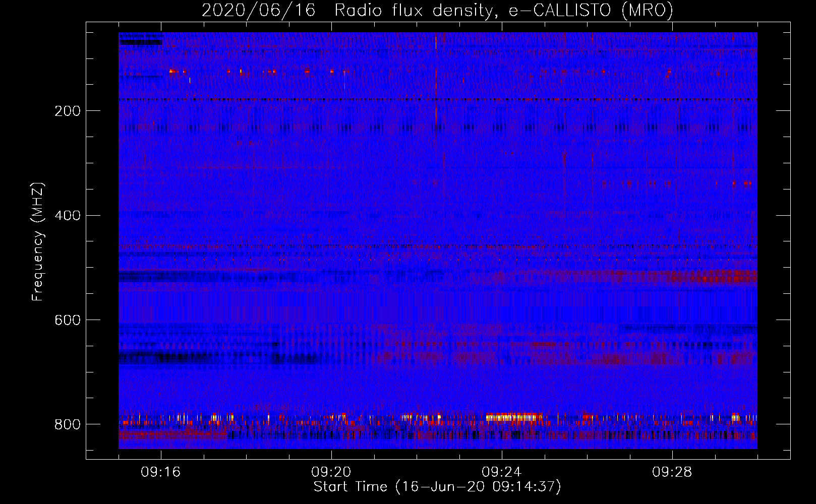Click the 200 frequency tick label
Screen dimensions: 816x504
(67, 111)
